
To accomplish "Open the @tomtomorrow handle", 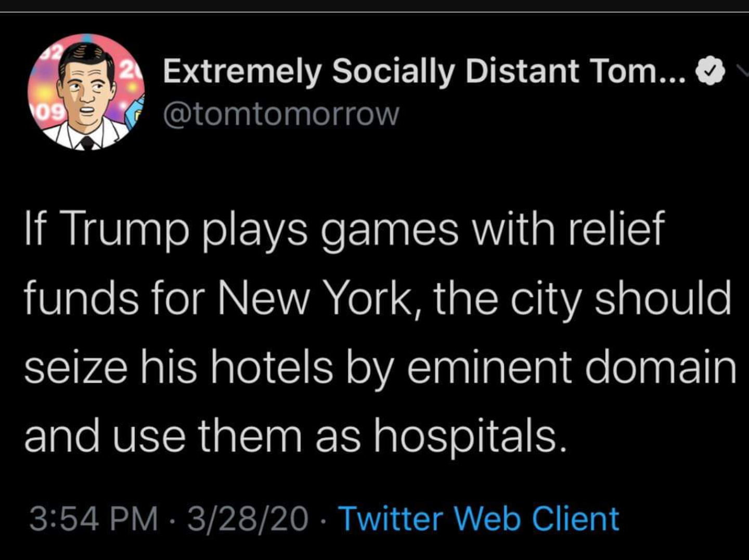I will (281, 115).
